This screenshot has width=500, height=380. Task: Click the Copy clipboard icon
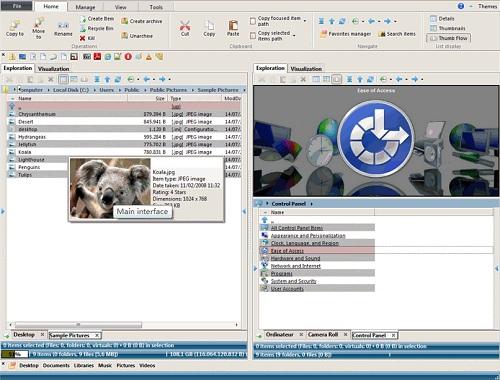pos(209,25)
